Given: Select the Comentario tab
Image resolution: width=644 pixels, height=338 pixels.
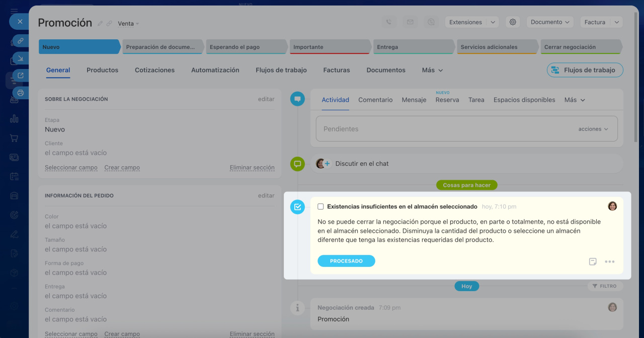Looking at the screenshot, I should [375, 100].
